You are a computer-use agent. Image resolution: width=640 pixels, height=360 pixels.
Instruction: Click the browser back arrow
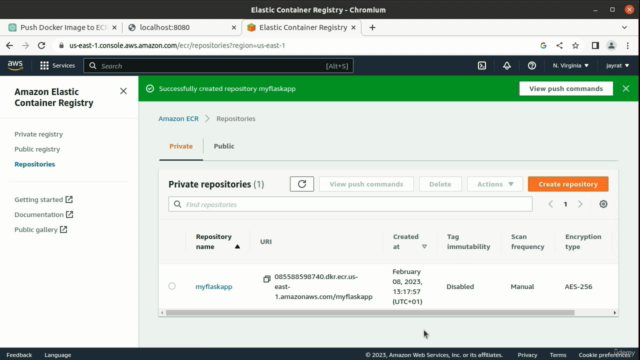point(9,45)
